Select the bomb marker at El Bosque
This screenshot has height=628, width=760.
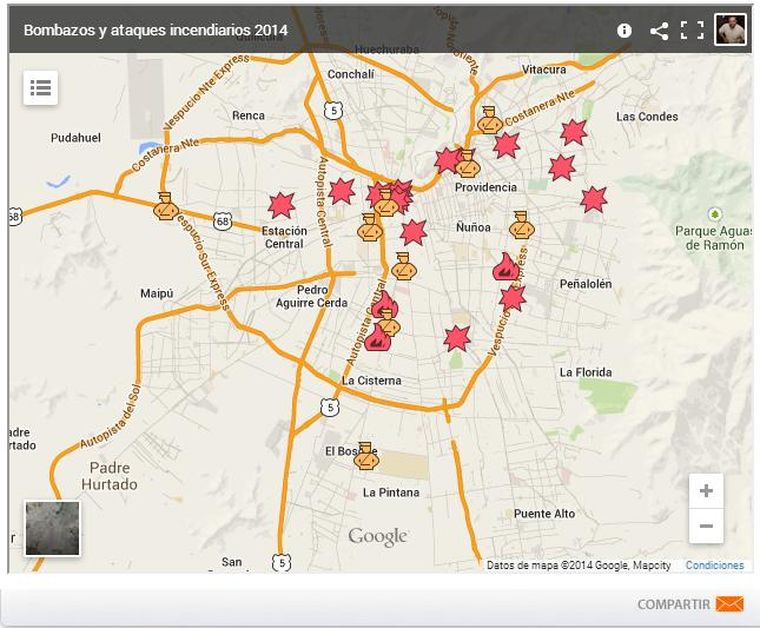(367, 455)
